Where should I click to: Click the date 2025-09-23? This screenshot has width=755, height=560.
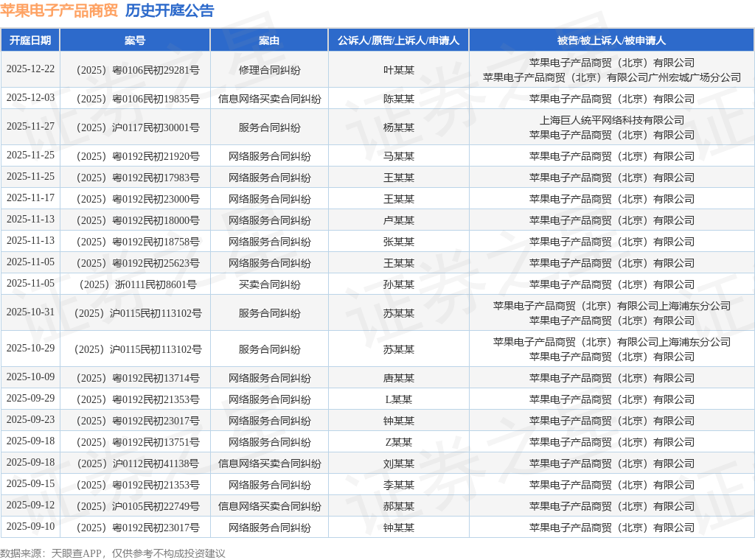pos(30,419)
